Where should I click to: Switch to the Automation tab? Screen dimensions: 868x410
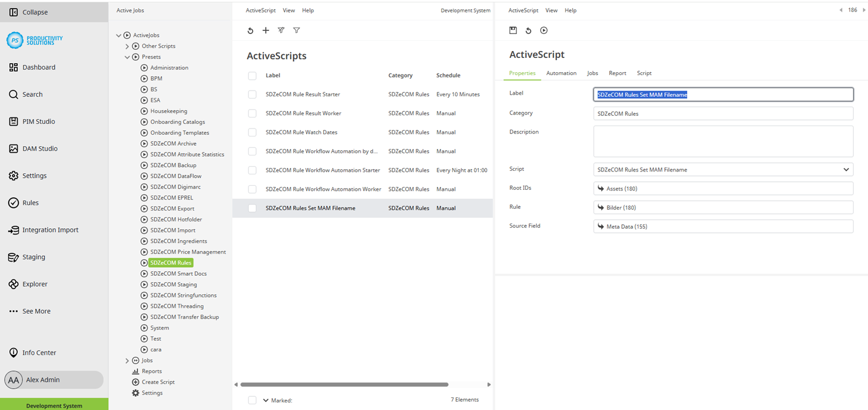click(x=561, y=73)
